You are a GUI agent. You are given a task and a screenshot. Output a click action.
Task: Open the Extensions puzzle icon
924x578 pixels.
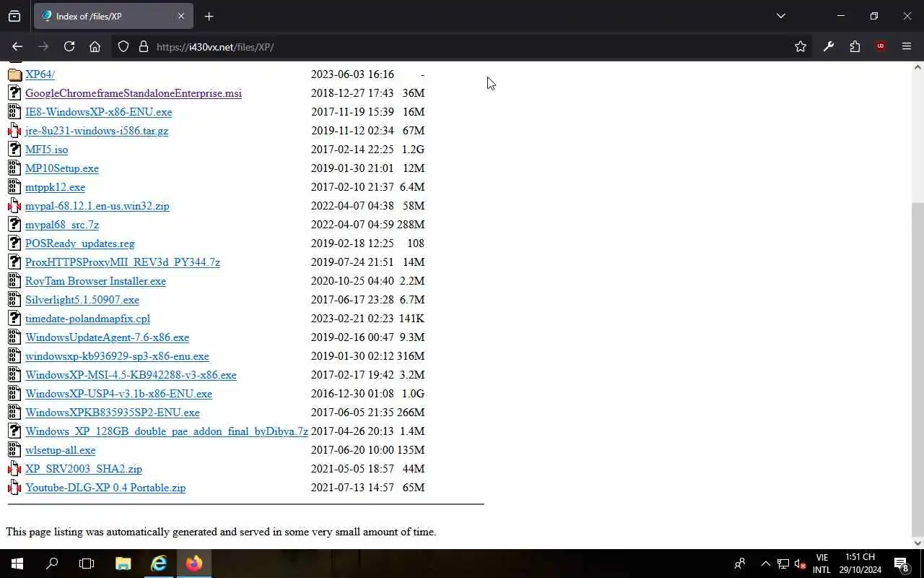pos(855,47)
